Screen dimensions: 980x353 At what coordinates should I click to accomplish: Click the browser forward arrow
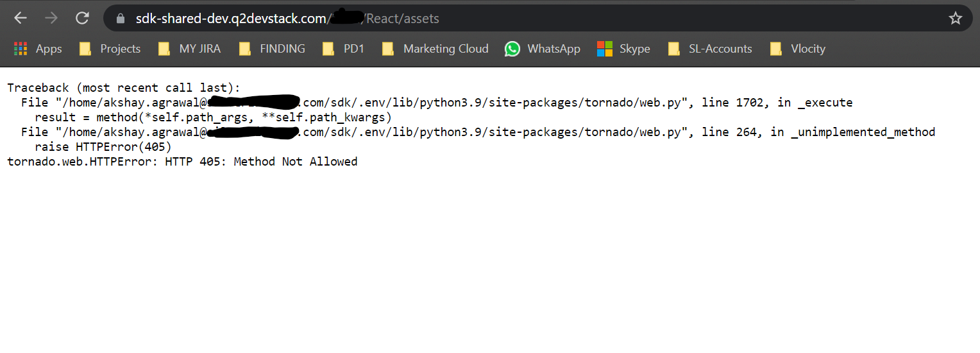pyautogui.click(x=51, y=19)
